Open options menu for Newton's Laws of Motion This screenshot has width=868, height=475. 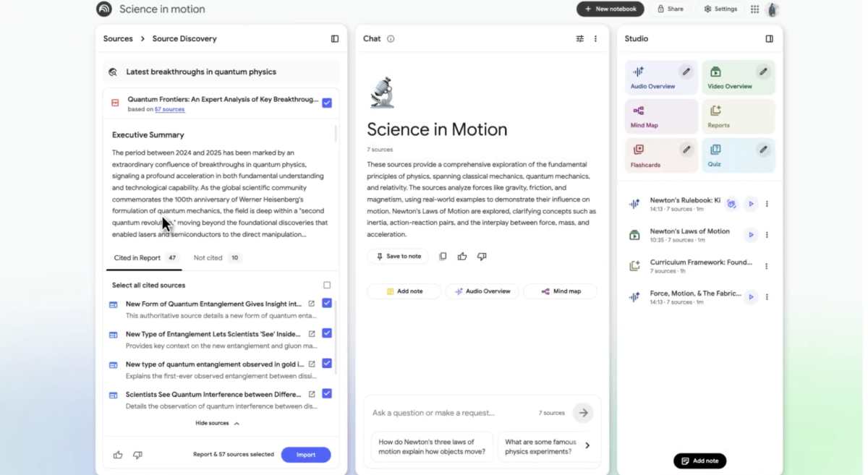pos(767,234)
